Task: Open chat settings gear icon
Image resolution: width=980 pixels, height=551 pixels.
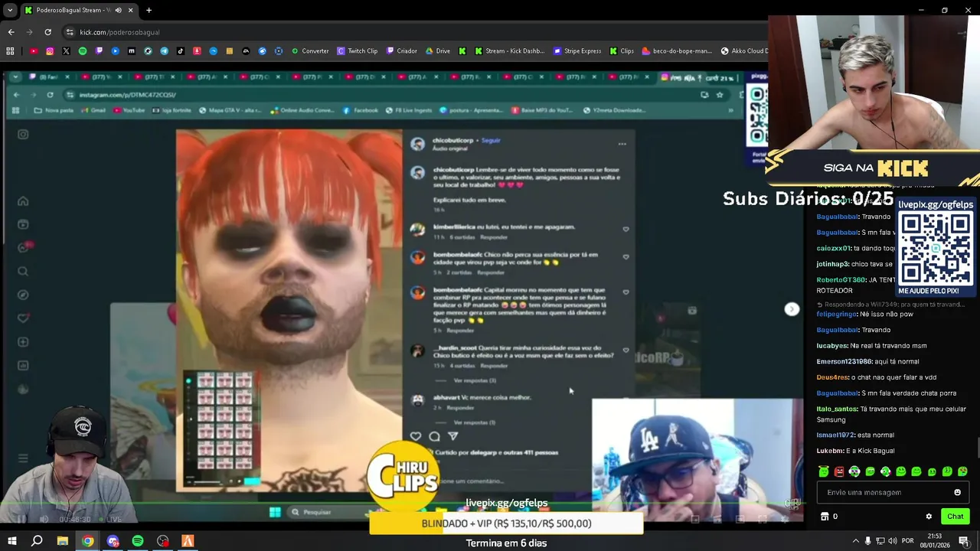Action: [x=929, y=517]
